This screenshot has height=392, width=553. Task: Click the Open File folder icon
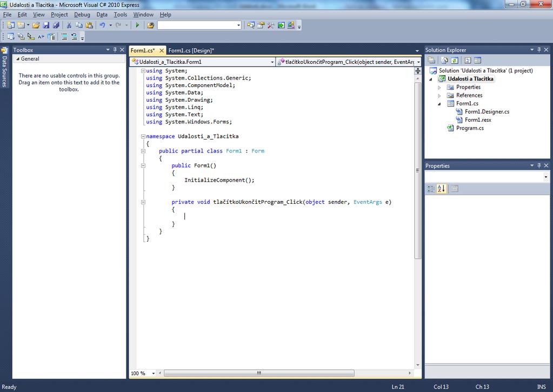pyautogui.click(x=36, y=25)
